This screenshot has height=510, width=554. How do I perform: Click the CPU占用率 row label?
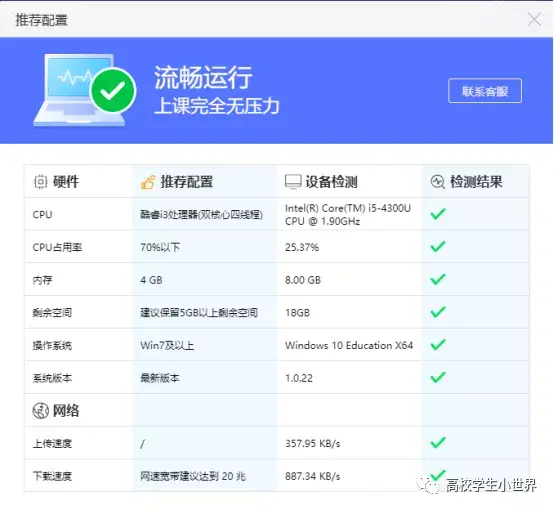57,247
